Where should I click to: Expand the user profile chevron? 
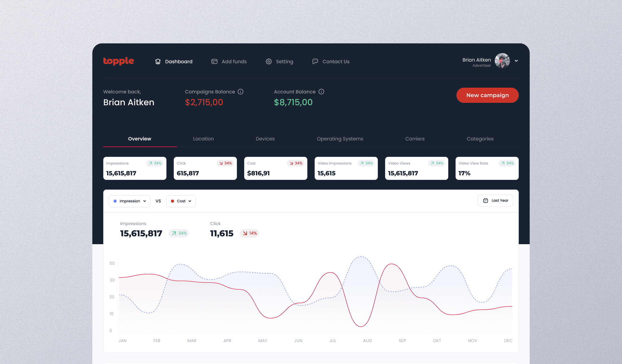[516, 61]
